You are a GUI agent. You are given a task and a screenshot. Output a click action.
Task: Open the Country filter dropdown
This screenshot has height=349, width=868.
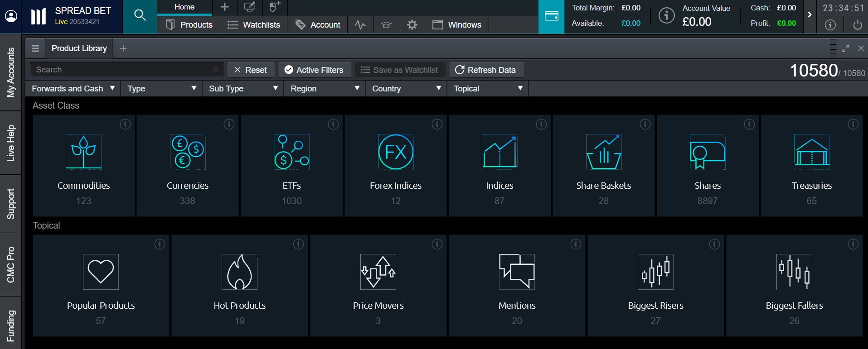[x=407, y=89]
